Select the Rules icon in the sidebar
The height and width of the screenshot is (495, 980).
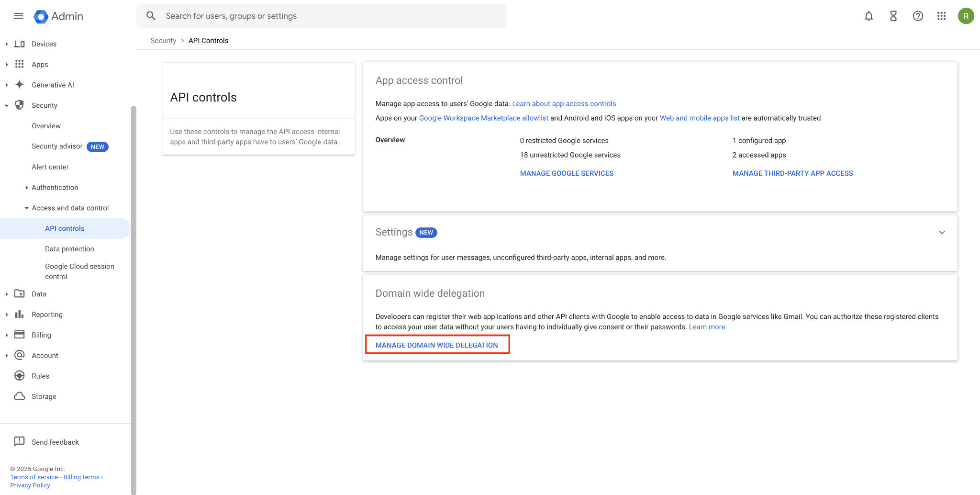pos(19,375)
